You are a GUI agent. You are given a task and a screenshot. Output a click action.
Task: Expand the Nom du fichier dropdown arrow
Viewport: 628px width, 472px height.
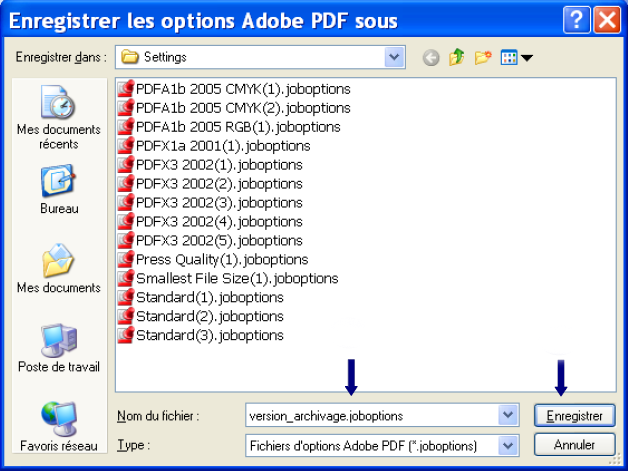[508, 415]
